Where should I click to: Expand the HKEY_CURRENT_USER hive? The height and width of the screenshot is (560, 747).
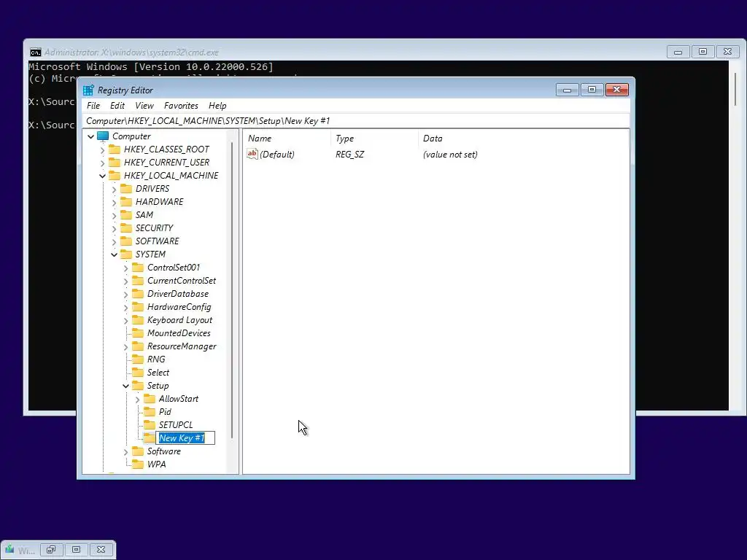point(102,163)
